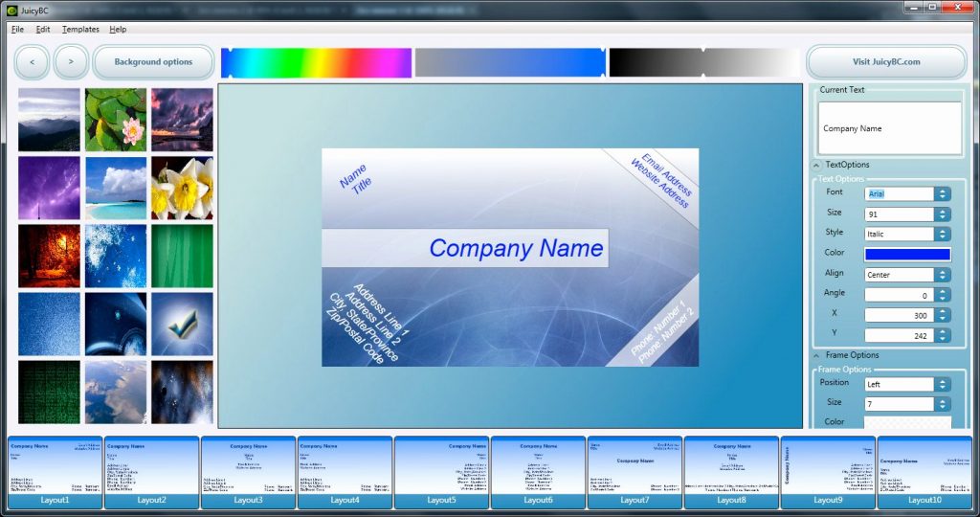Click the previous backgrounds arrow button

click(33, 62)
